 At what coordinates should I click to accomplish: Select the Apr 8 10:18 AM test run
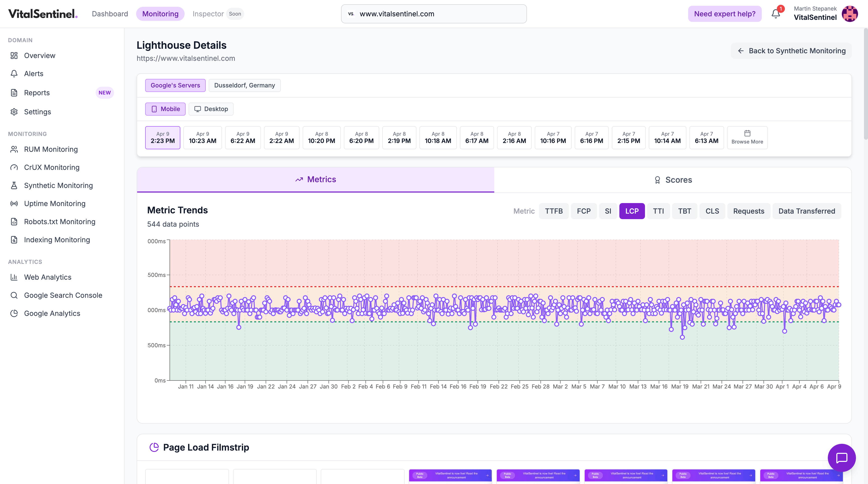pos(438,137)
